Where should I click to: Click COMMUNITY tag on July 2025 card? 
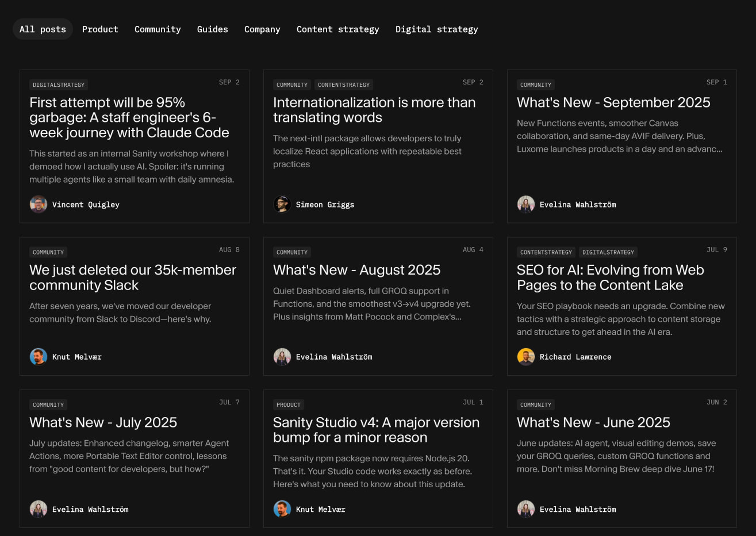(48, 405)
